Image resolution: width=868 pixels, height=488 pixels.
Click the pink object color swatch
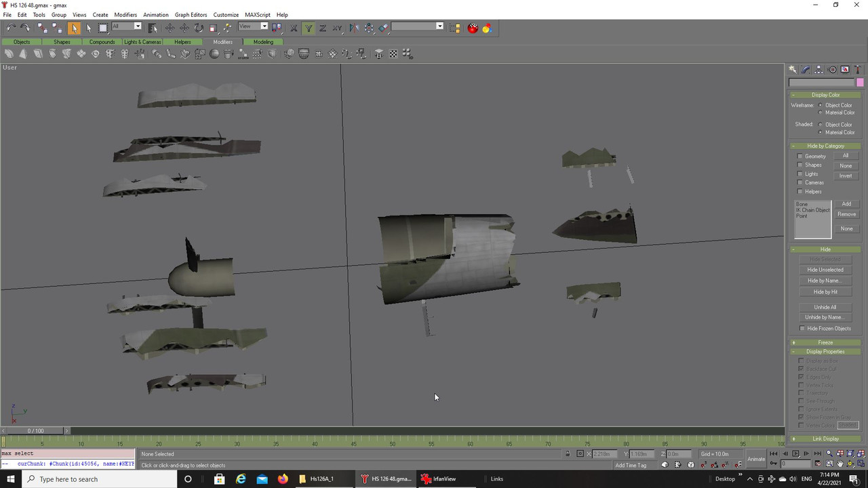click(x=860, y=83)
